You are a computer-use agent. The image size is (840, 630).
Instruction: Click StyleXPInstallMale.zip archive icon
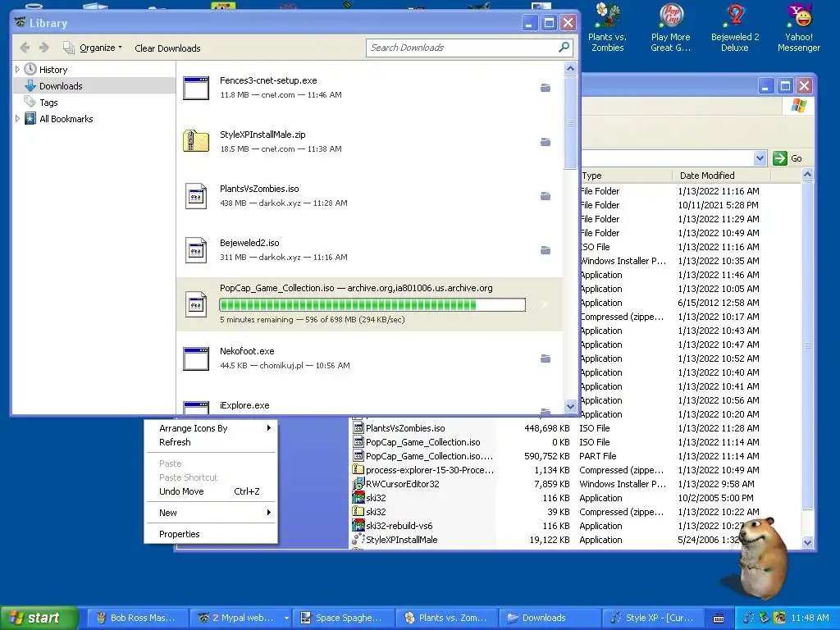click(x=196, y=141)
